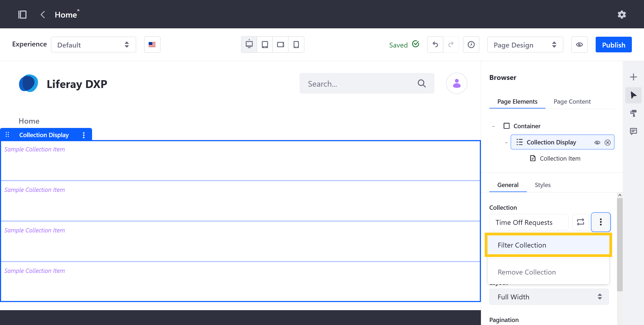Hide Collection Display via eye icon

[597, 143]
